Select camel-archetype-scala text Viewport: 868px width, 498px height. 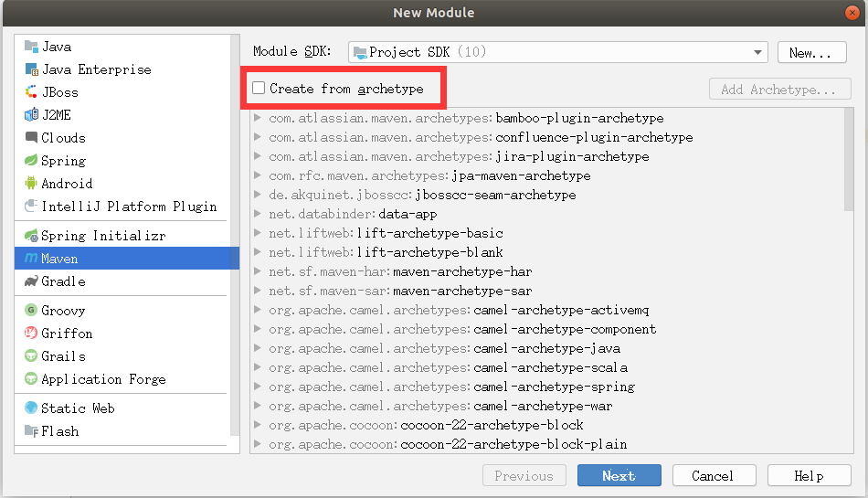(550, 367)
